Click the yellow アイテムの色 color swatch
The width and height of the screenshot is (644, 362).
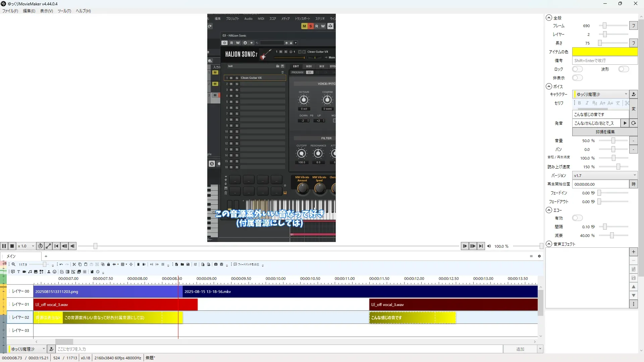click(x=604, y=52)
